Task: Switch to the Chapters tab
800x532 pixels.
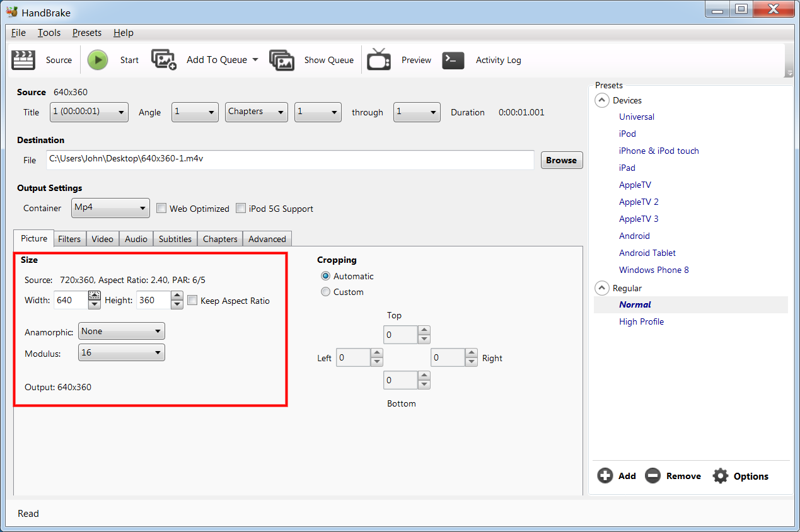Action: tap(220, 239)
